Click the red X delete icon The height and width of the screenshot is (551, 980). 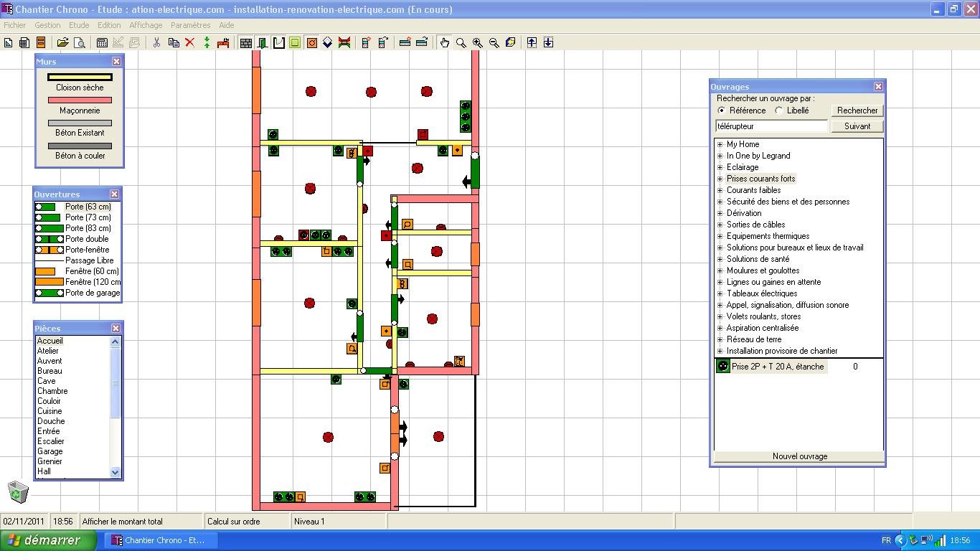click(190, 43)
